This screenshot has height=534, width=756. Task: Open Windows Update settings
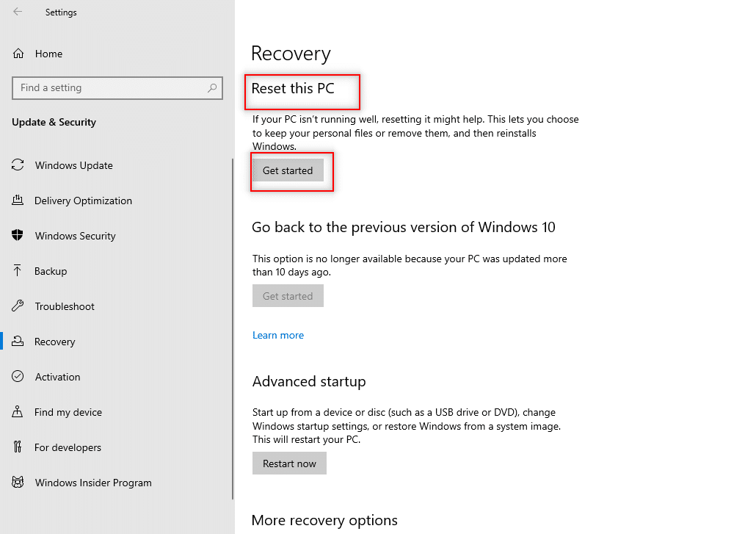(x=74, y=165)
